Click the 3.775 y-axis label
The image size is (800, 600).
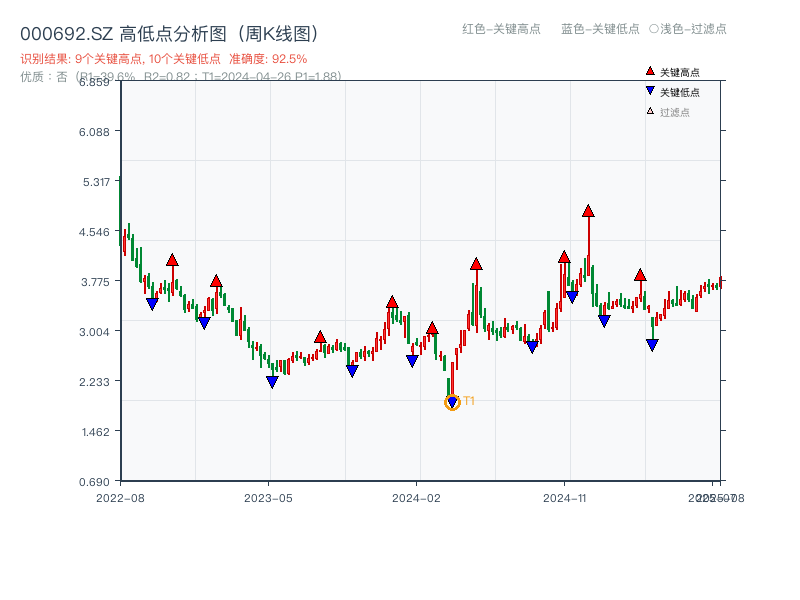[95, 282]
